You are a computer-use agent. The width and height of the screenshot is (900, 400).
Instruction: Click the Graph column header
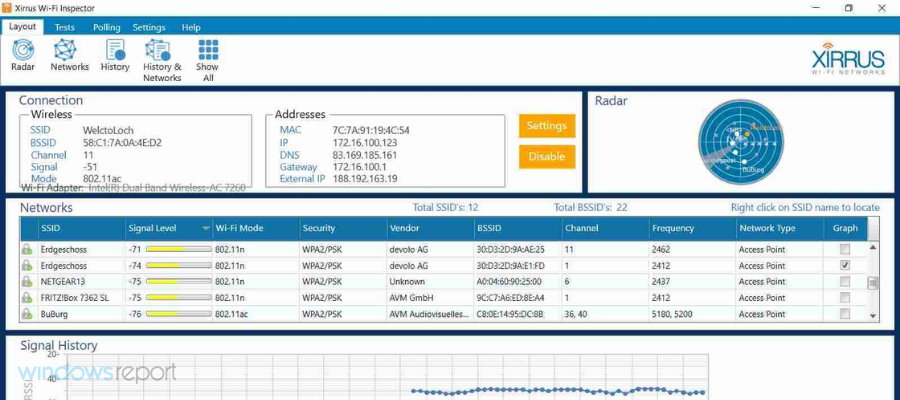[845, 228]
